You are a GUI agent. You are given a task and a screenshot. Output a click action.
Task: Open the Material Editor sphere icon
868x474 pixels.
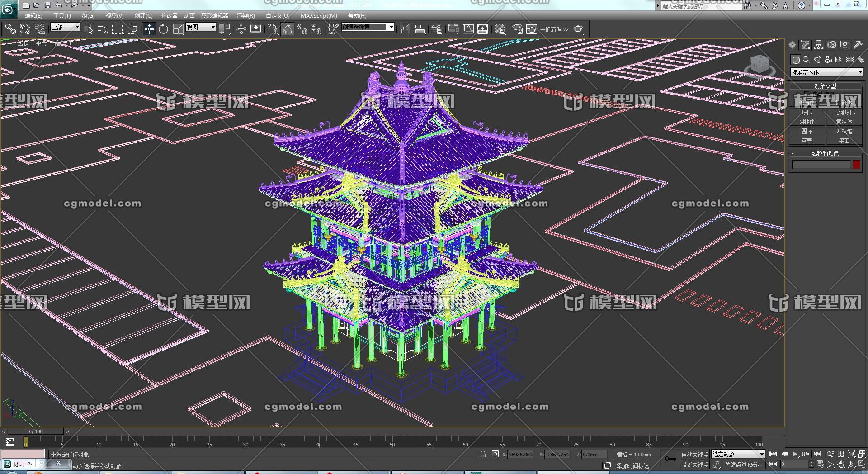click(x=500, y=29)
